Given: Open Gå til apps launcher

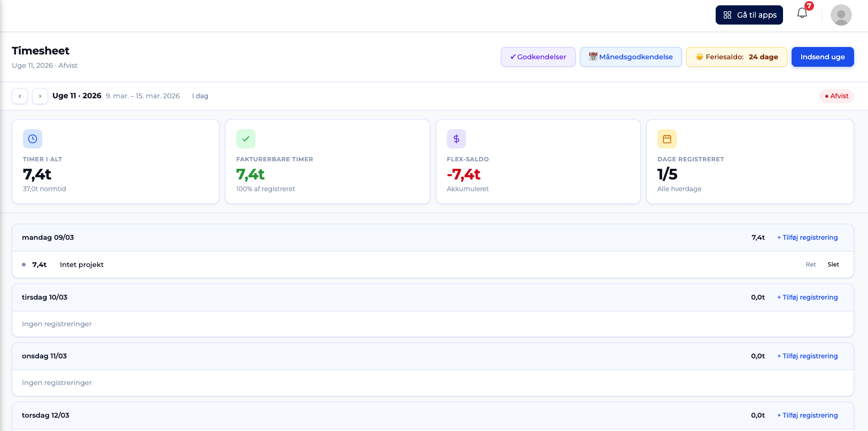Looking at the screenshot, I should 749,15.
